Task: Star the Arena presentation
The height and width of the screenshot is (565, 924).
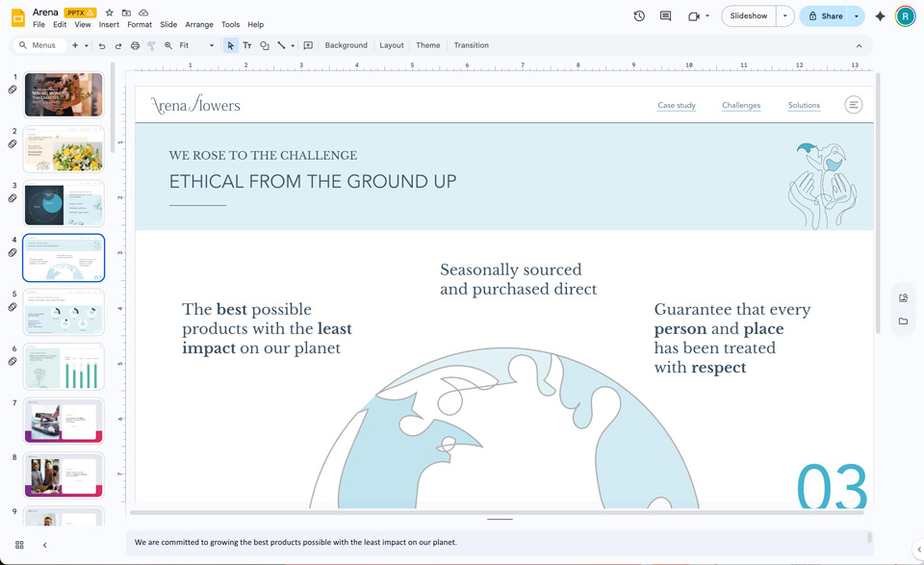Action: point(110,13)
